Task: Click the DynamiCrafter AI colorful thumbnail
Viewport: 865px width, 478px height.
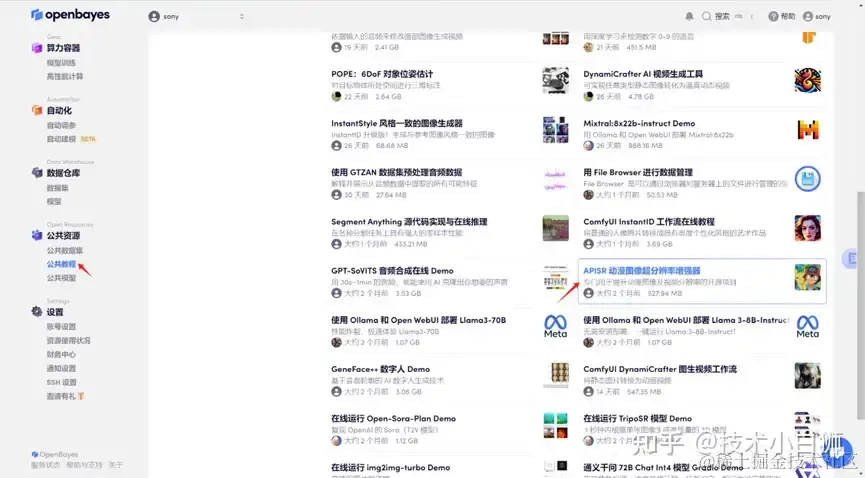Action: (808, 81)
